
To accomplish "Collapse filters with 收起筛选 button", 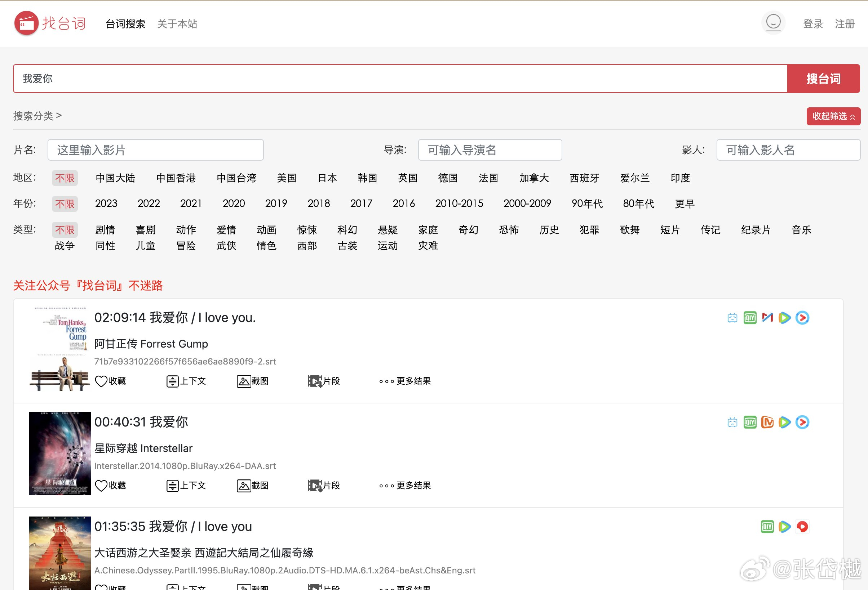I will coord(833,116).
